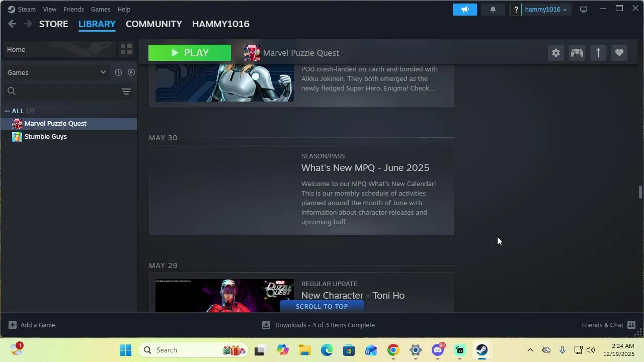Image resolution: width=644 pixels, height=362 pixels.
Task: Click the Toni Ho news thumbnail
Action: click(224, 296)
